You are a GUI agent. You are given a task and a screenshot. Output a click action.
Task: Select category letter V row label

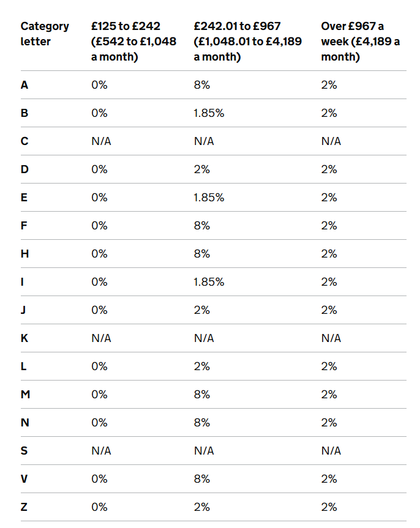click(24, 479)
